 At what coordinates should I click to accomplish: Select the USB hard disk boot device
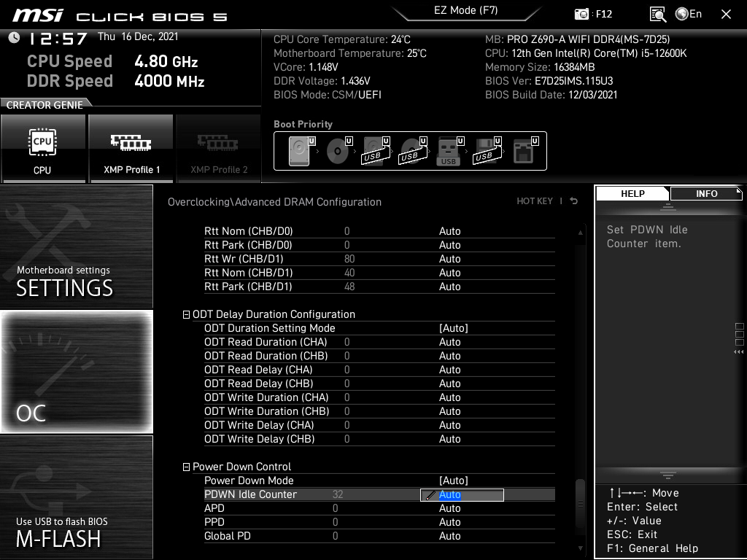coord(376,151)
